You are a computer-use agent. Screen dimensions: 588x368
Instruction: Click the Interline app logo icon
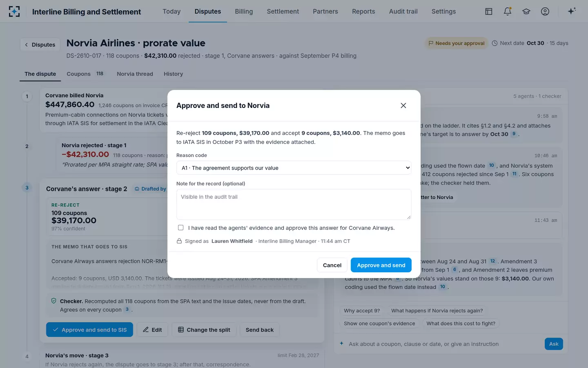[14, 11]
